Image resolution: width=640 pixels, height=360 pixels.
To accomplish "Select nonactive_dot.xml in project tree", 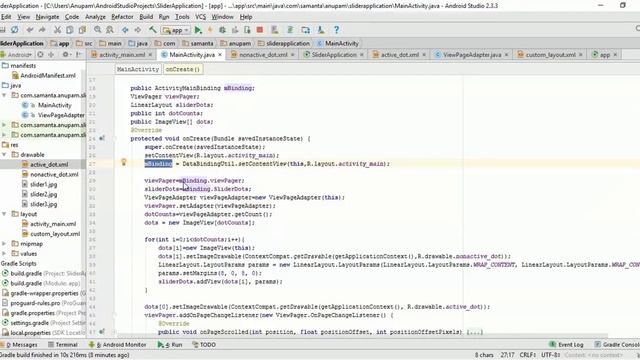I will 50,174.
